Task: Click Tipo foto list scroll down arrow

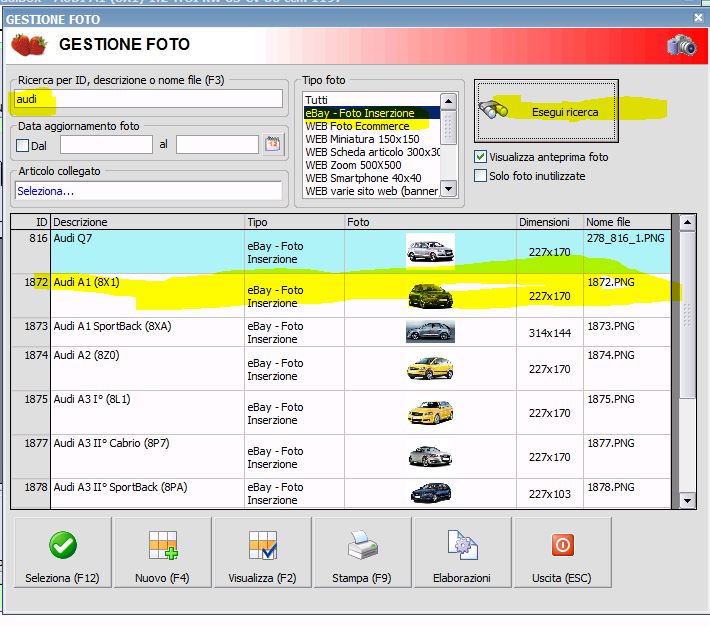Action: click(x=448, y=189)
